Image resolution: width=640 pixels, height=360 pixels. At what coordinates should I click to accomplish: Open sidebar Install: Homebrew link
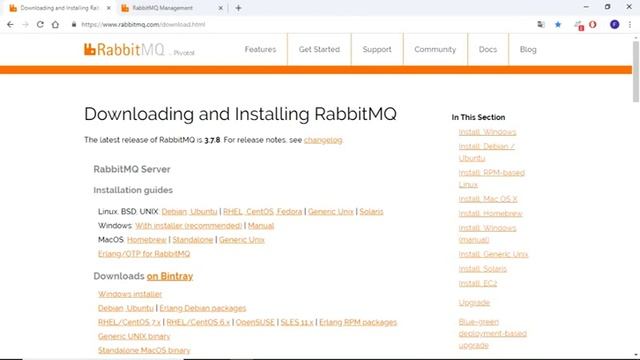[x=490, y=213]
